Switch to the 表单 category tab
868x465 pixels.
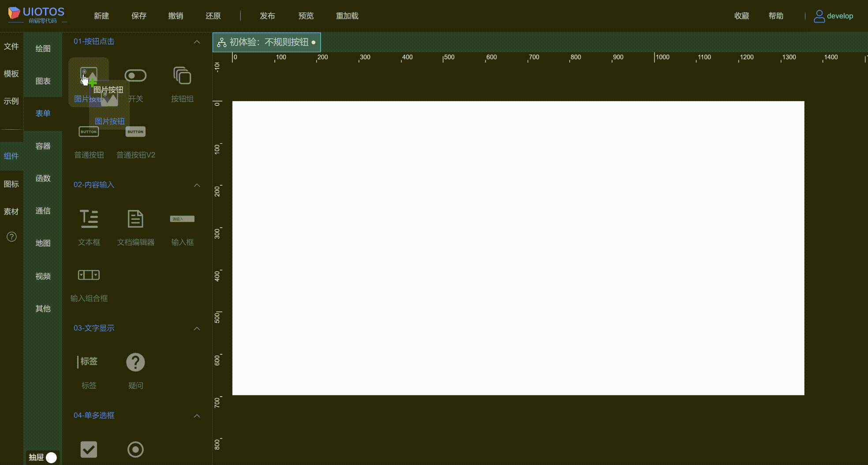coord(42,113)
